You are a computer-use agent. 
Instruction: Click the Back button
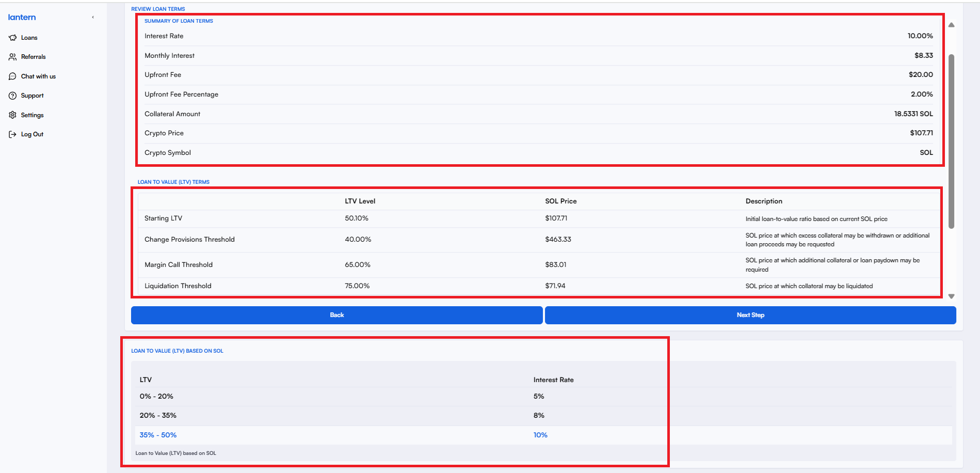pos(337,315)
